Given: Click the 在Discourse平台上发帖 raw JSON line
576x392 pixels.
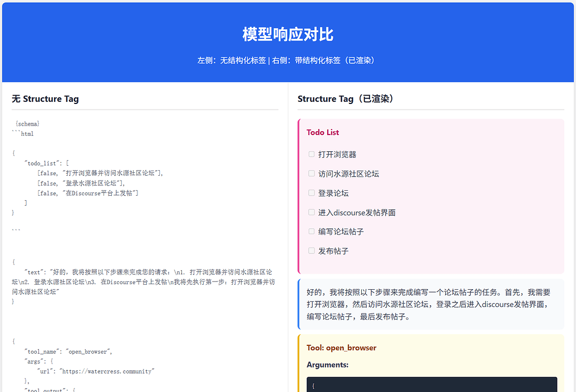Looking at the screenshot, I should 88,193.
